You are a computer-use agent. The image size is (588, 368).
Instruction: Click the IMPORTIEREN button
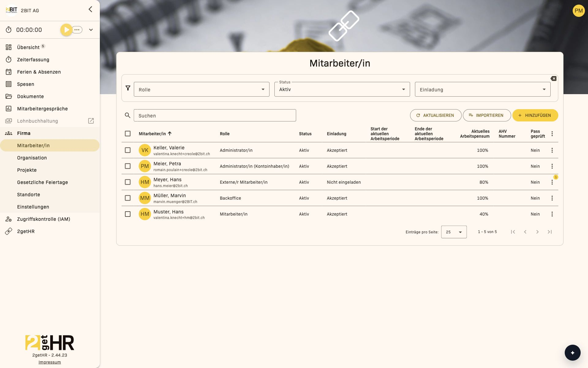pyautogui.click(x=487, y=115)
